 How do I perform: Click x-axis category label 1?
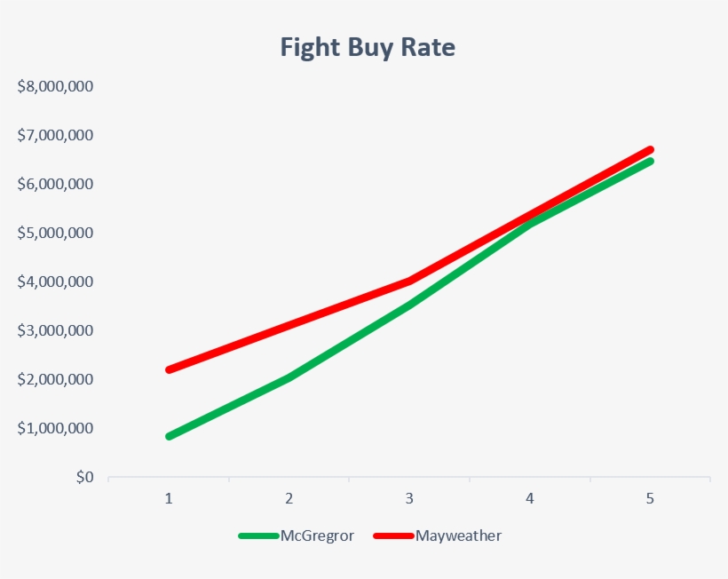[x=169, y=499]
